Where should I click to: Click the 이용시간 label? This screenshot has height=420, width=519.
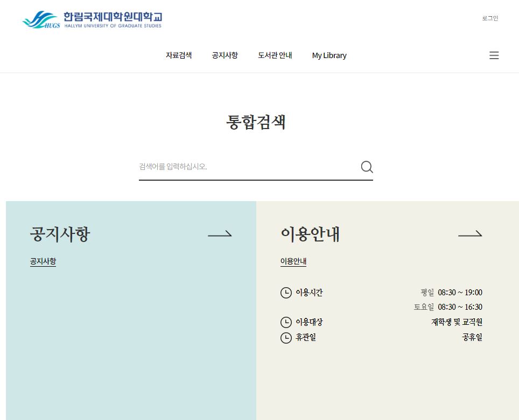(x=309, y=293)
